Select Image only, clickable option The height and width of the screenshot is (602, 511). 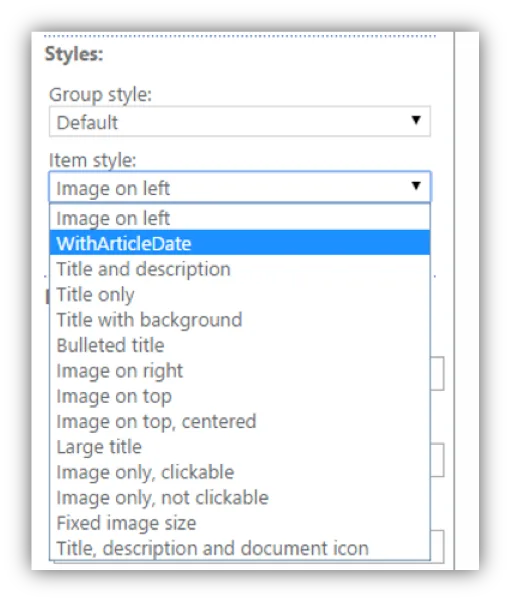[x=240, y=471]
